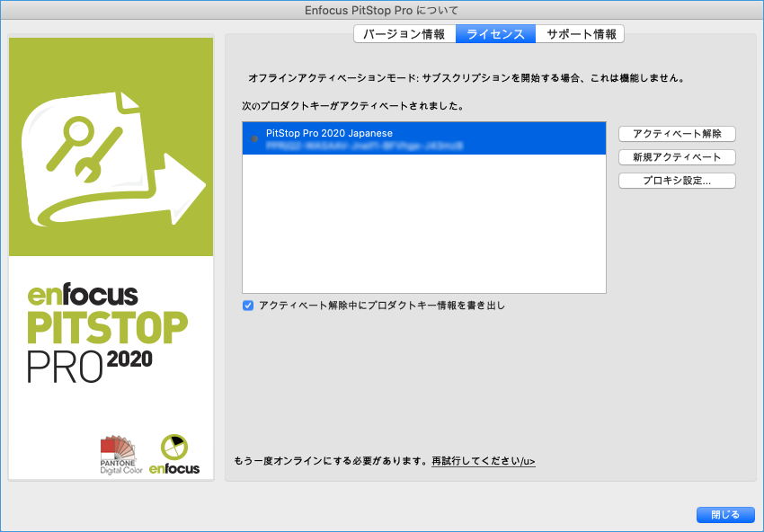Click the 閉じる button
The height and width of the screenshot is (532, 764).
(725, 514)
